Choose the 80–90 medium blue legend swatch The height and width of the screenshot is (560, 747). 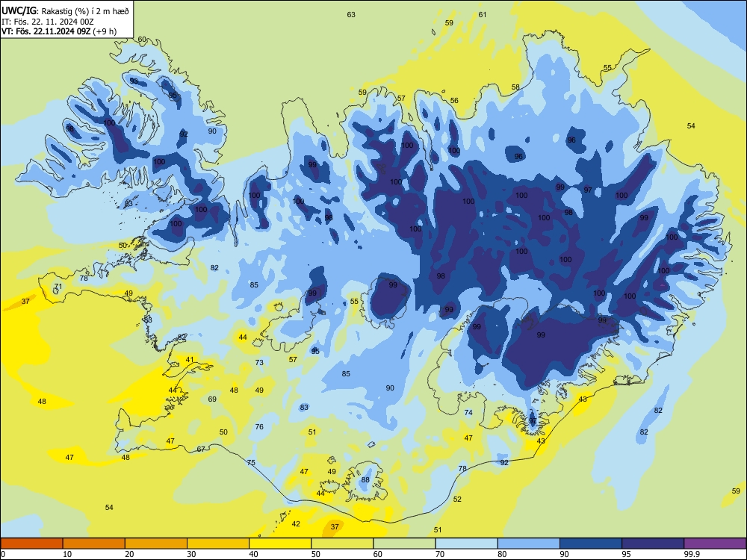pos(529,544)
